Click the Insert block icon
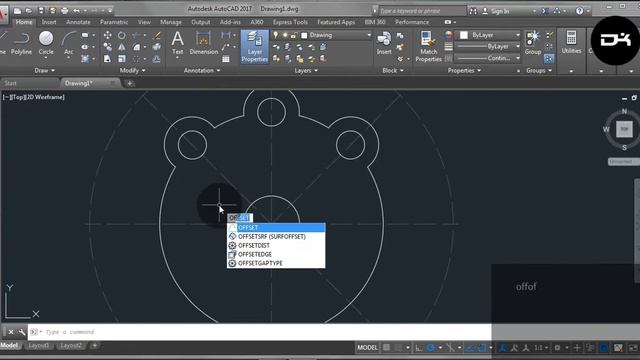Viewport: 640px width, 360px height. tap(384, 43)
